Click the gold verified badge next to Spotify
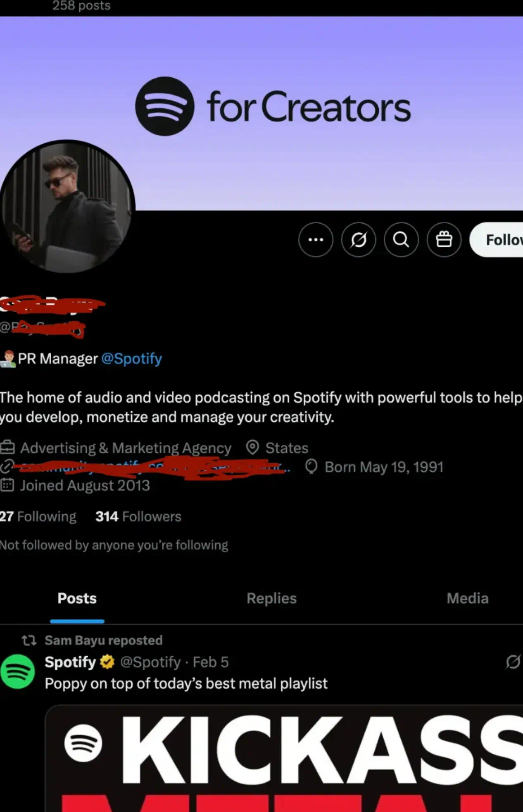Viewport: 523px width, 812px height. tap(107, 662)
